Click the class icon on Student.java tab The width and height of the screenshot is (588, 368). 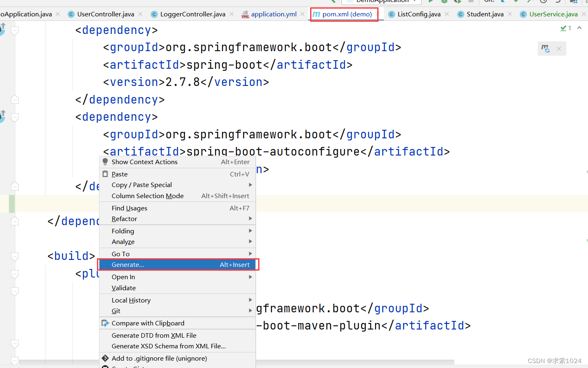pos(461,14)
